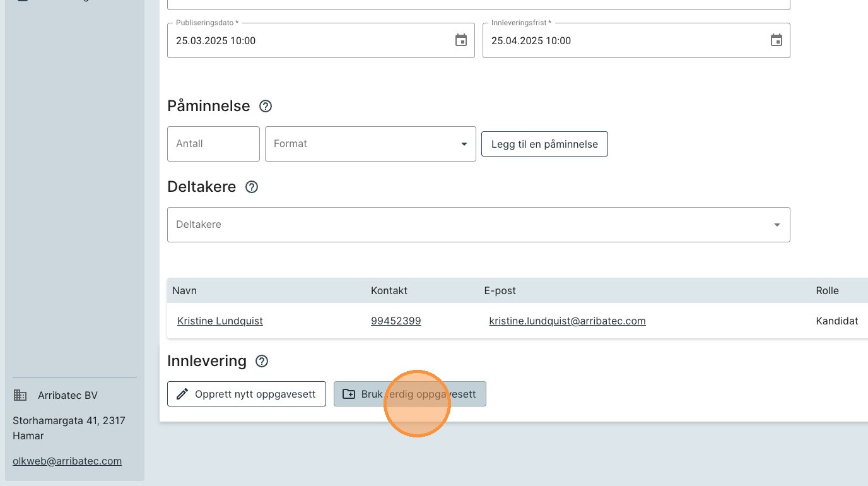Open the Innleveringsfrist calendar picker icon
868x486 pixels.
[x=777, y=40]
